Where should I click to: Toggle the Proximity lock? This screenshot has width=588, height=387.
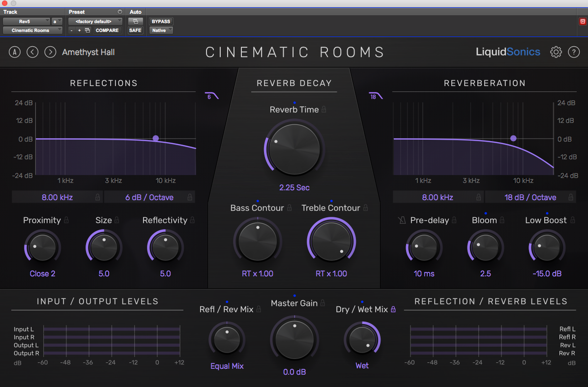coord(66,220)
